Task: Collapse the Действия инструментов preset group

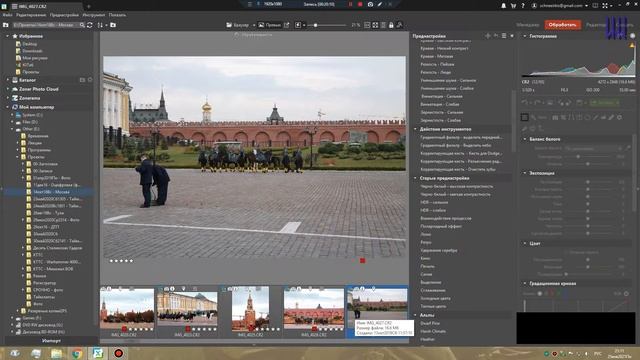Action: coord(416,129)
